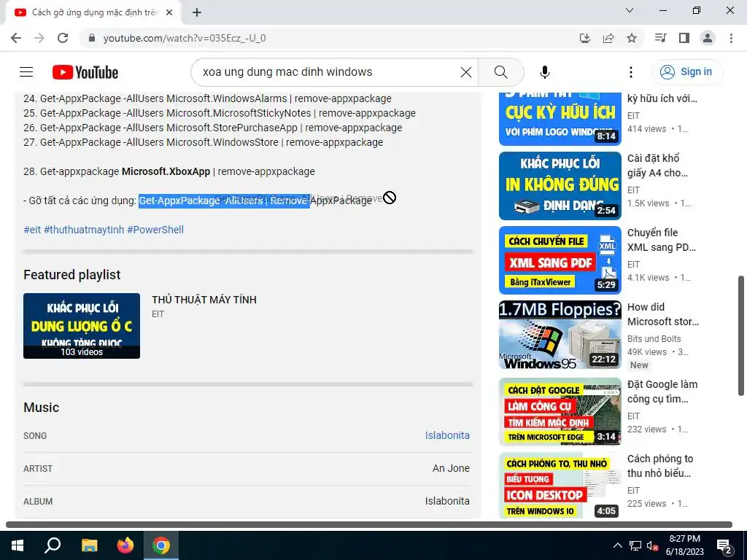Open the notification center icon
This screenshot has height=560, width=747.
click(x=724, y=546)
